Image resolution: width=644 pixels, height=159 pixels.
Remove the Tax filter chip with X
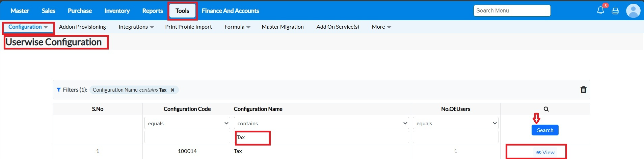click(x=172, y=90)
